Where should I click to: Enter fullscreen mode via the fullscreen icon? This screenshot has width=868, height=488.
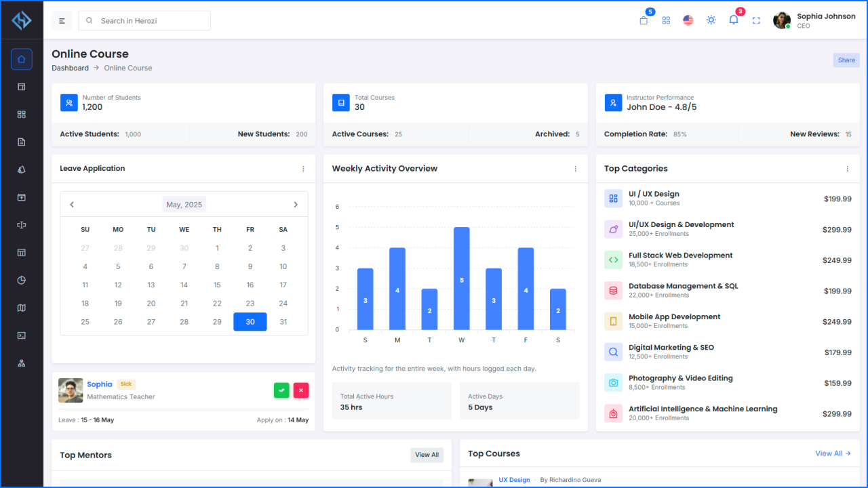click(756, 20)
